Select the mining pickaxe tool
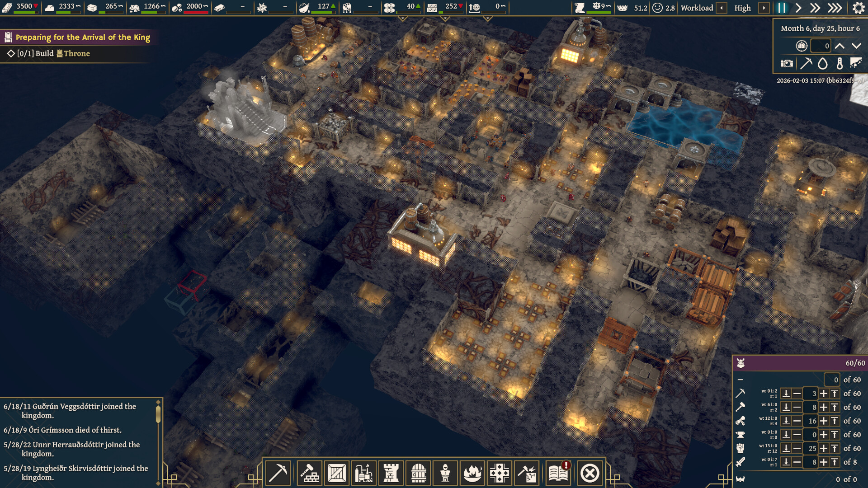This screenshot has height=488, width=868. [278, 472]
